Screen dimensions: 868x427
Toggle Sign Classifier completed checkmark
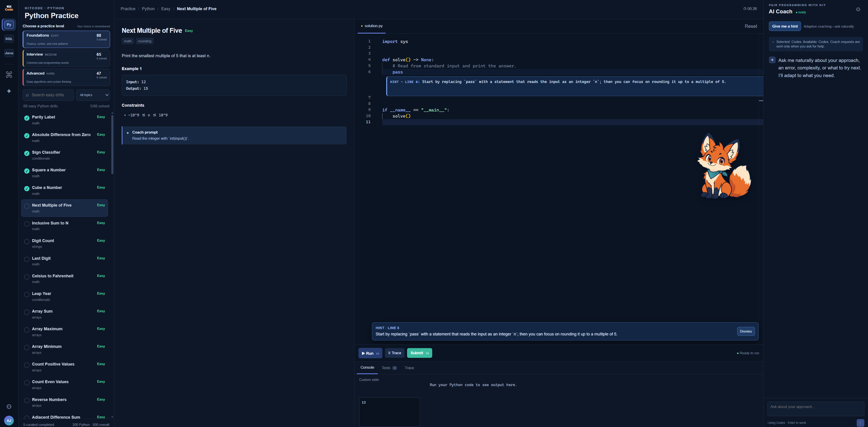[x=27, y=153]
